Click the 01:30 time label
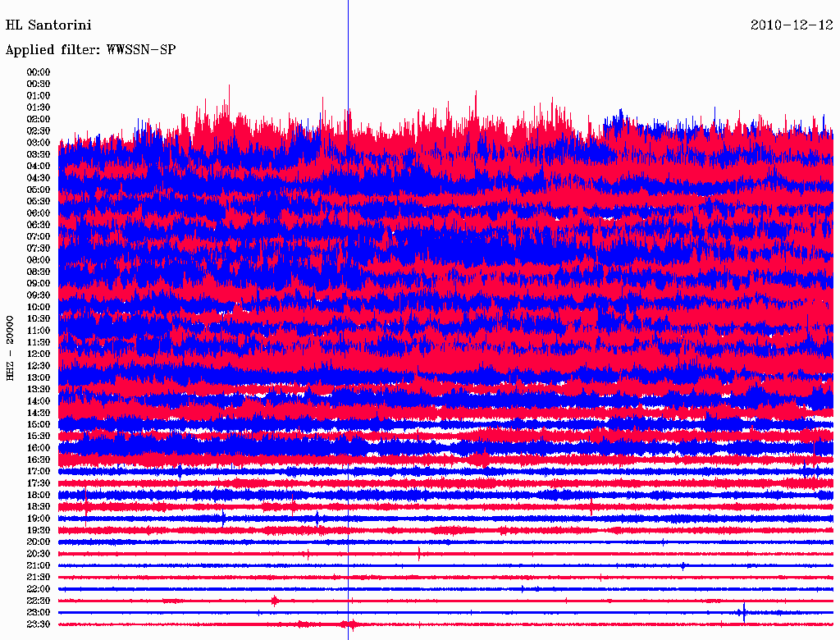The width and height of the screenshot is (840, 640). pyautogui.click(x=39, y=107)
